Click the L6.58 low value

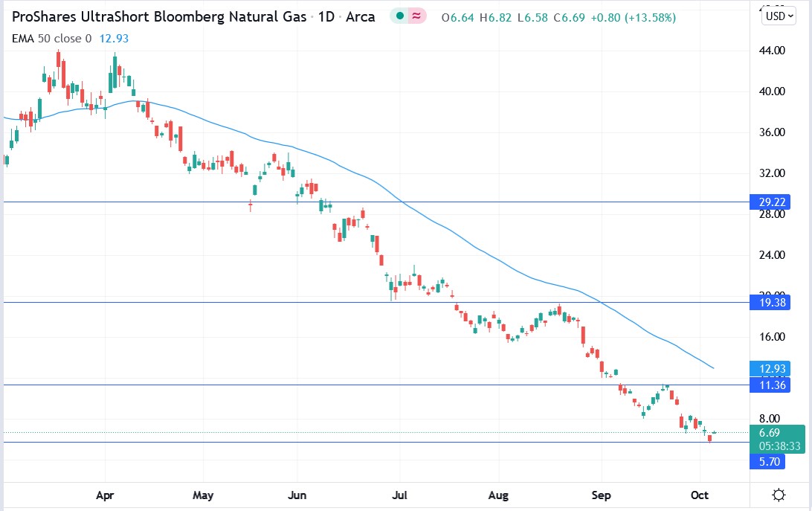tap(532, 18)
